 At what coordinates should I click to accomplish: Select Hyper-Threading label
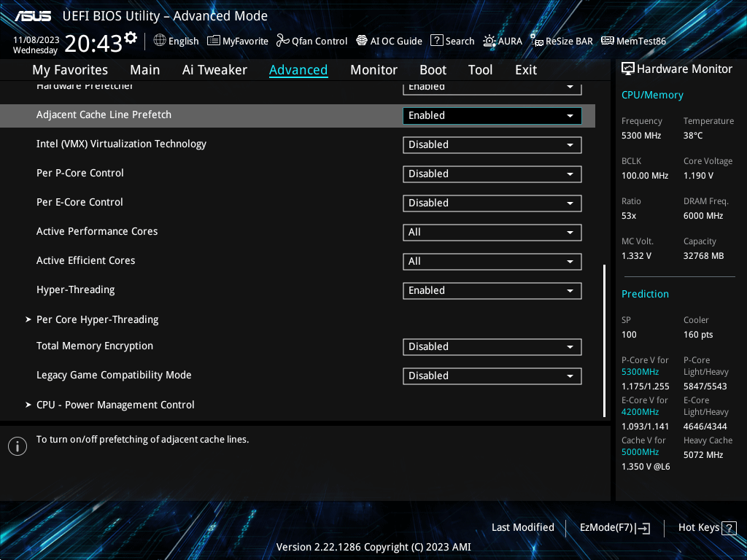click(x=76, y=289)
